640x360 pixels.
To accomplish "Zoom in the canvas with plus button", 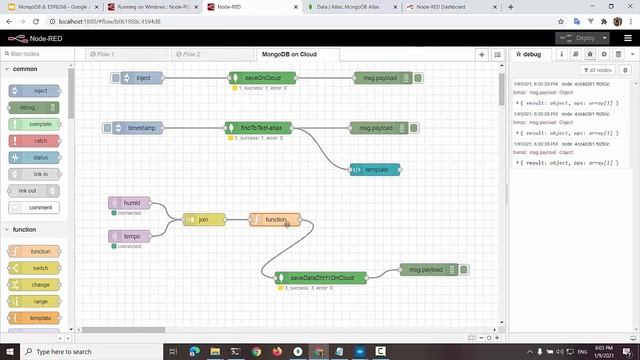I will click(x=497, y=338).
